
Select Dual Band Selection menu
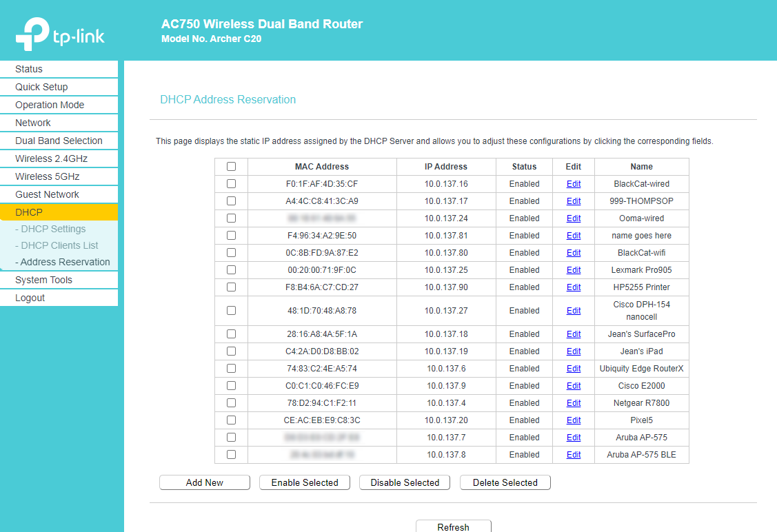(59, 140)
